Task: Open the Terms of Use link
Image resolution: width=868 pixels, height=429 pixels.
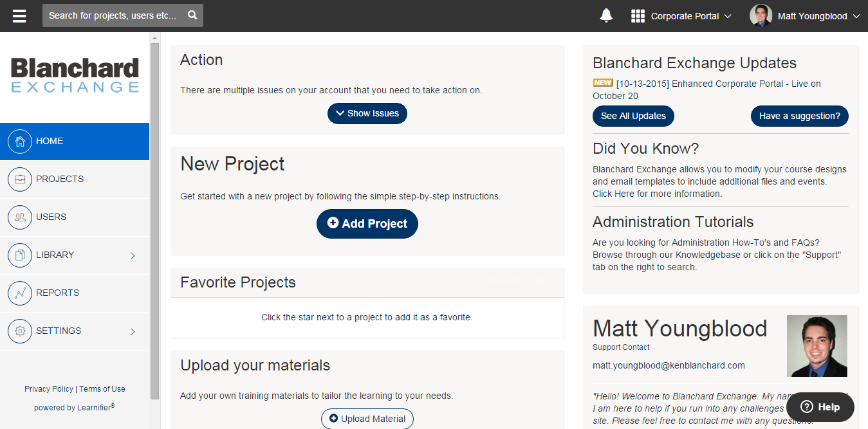Action: pos(102,389)
